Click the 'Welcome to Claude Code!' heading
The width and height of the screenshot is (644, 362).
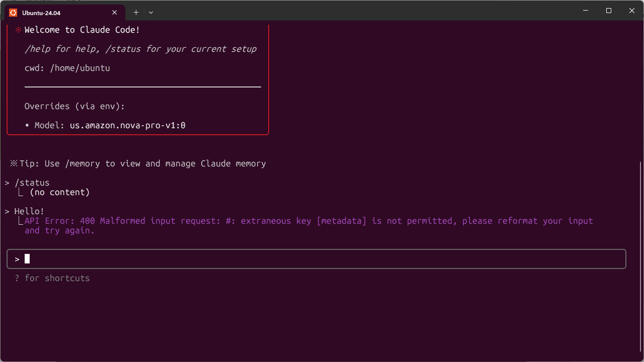pos(82,30)
